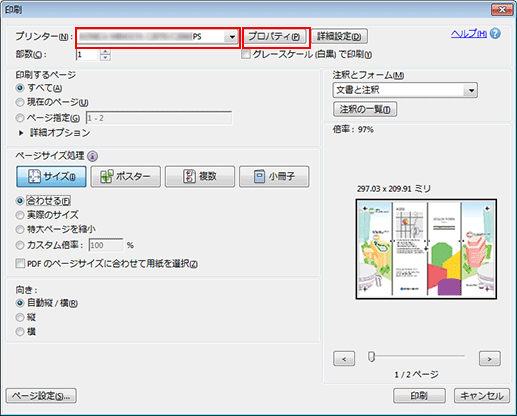Viewport: 517px width, 416px height.
Task: Open the ヘルプ link
Action: (x=469, y=34)
